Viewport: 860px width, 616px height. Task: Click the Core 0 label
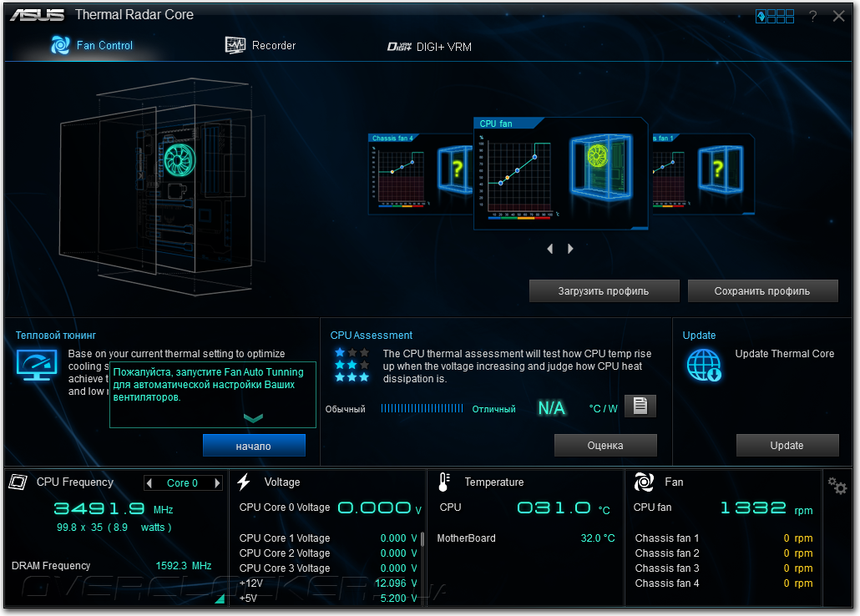click(x=182, y=483)
